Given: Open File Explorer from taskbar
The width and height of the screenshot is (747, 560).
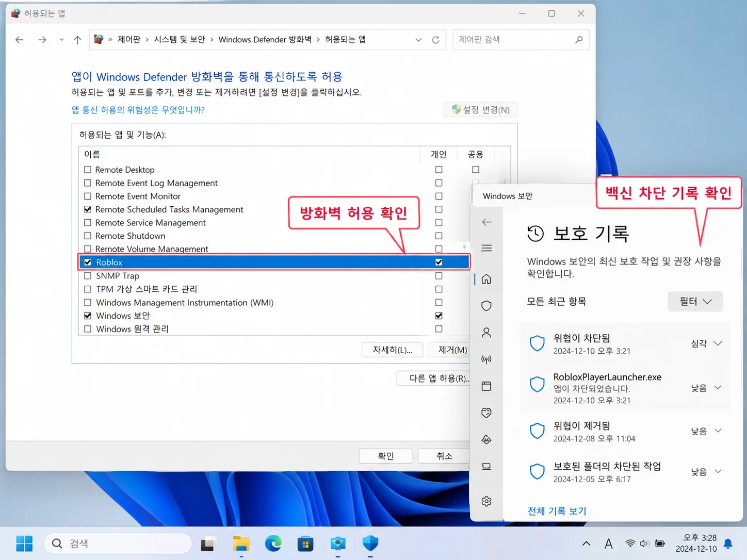Looking at the screenshot, I should (x=241, y=543).
